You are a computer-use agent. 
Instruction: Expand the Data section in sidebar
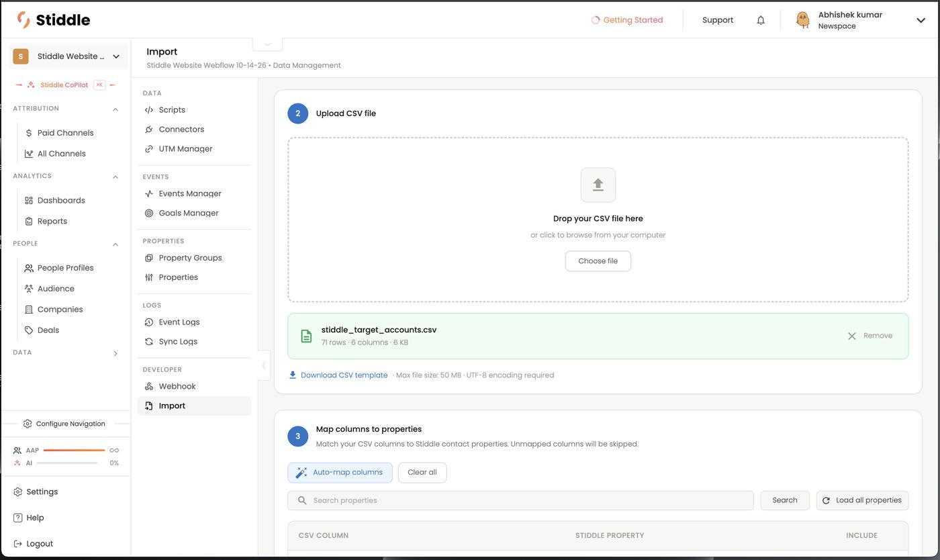click(115, 353)
